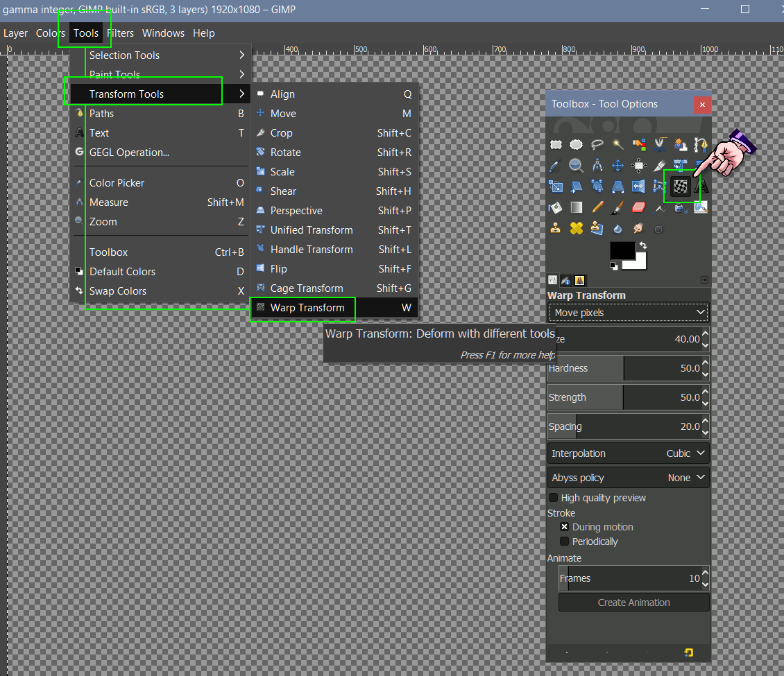Choose Swap Colors menu item
Image resolution: width=784 pixels, height=676 pixels.
pos(160,291)
